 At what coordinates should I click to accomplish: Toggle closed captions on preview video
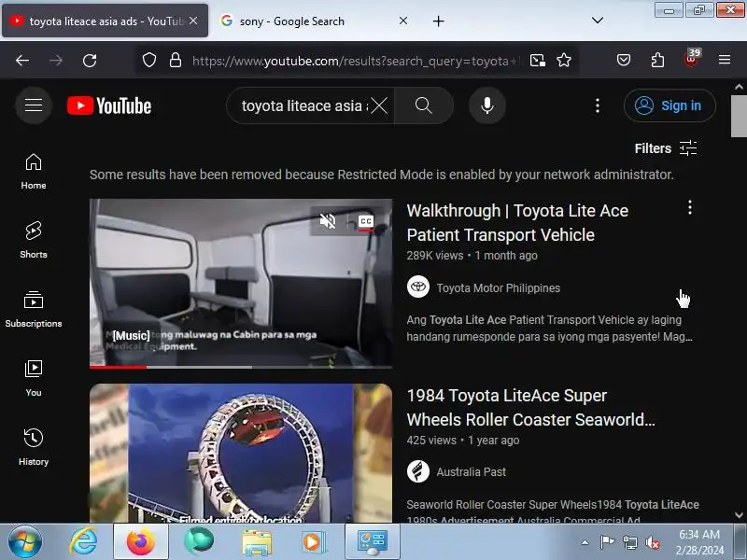[x=366, y=221]
